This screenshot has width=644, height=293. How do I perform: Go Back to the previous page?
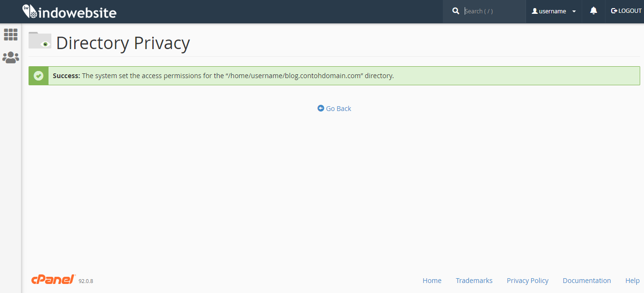click(x=334, y=109)
